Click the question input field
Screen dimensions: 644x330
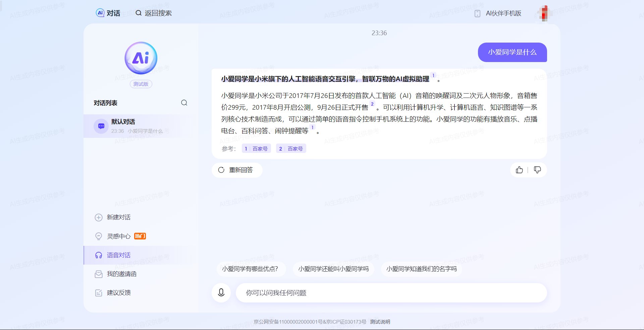(x=391, y=293)
